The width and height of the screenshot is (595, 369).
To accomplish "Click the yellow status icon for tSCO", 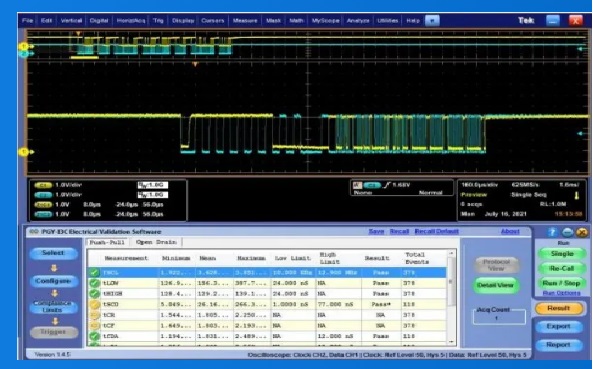I will click(x=94, y=304).
